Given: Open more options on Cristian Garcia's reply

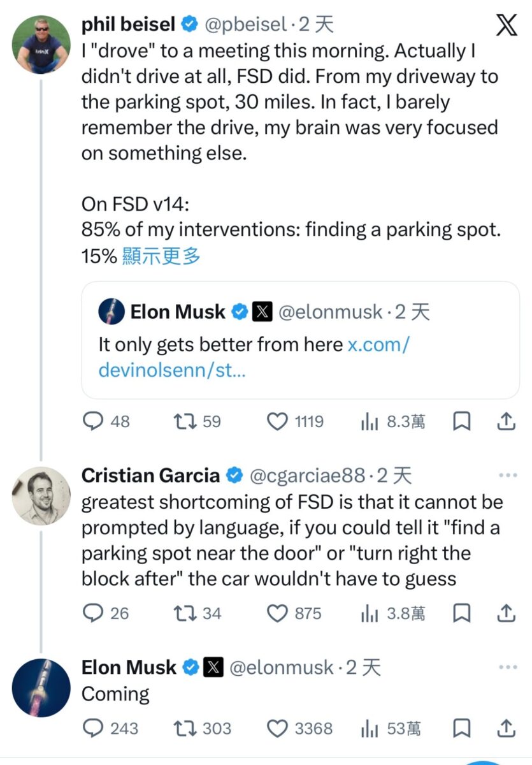Looking at the screenshot, I should [507, 476].
